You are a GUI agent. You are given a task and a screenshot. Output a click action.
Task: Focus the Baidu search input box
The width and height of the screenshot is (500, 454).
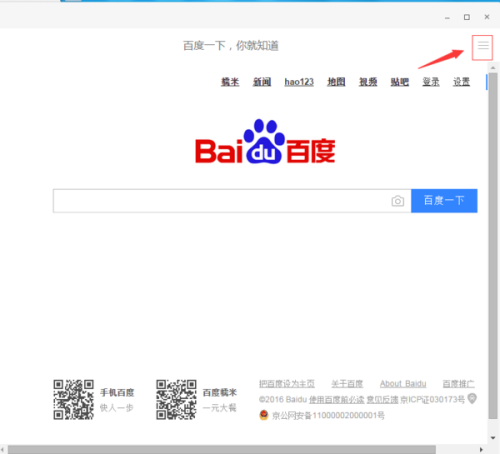232,201
